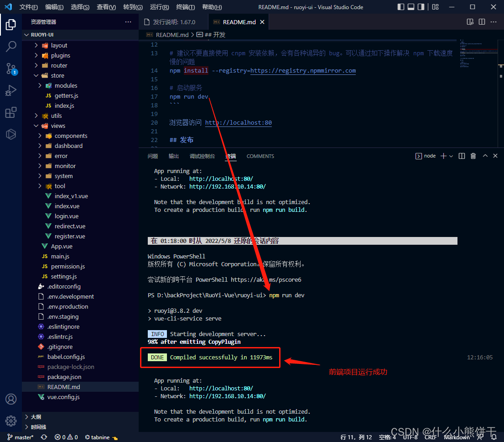Open markdown preview to the side
The height and width of the screenshot is (442, 504).
pyautogui.click(x=470, y=22)
